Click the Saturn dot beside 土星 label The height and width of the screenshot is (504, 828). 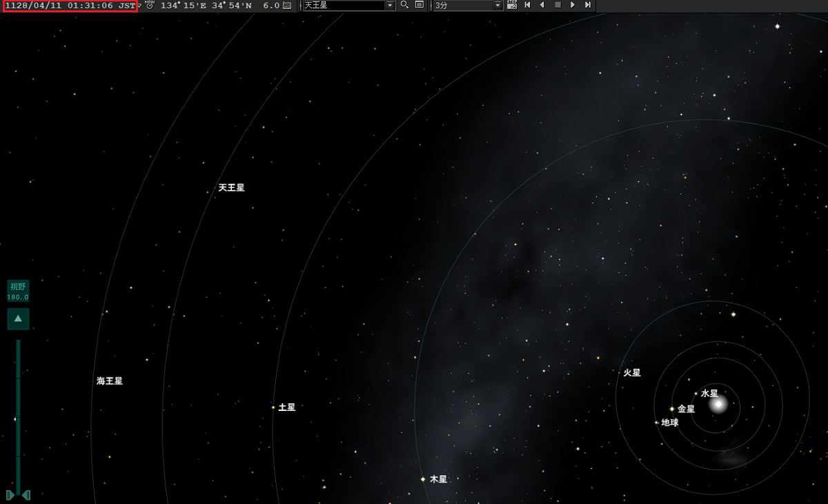[273, 407]
